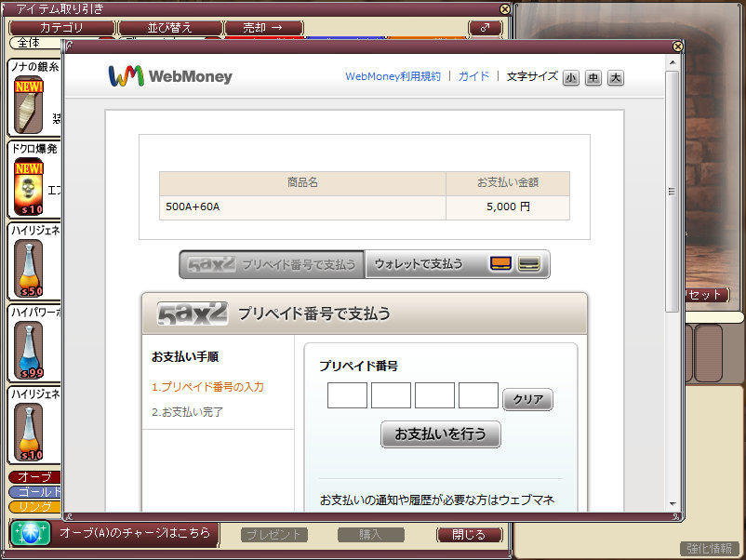
Task: Focus the first prepaid number box
Action: pos(347,395)
